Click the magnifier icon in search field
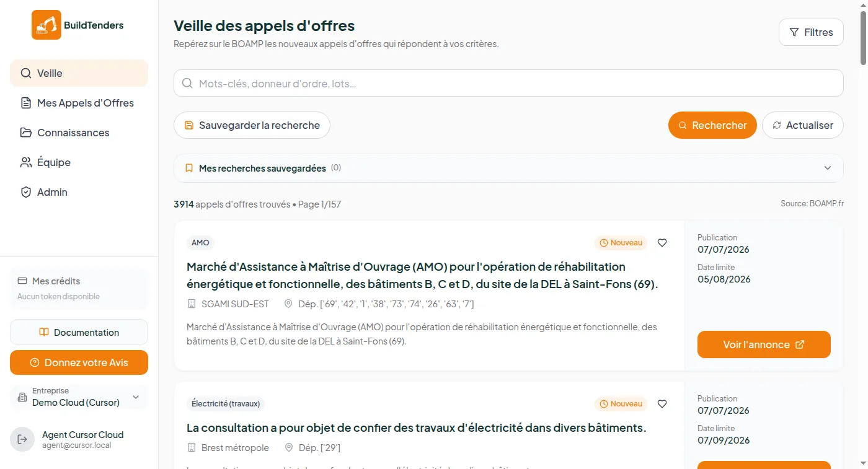The height and width of the screenshot is (469, 868). click(187, 83)
